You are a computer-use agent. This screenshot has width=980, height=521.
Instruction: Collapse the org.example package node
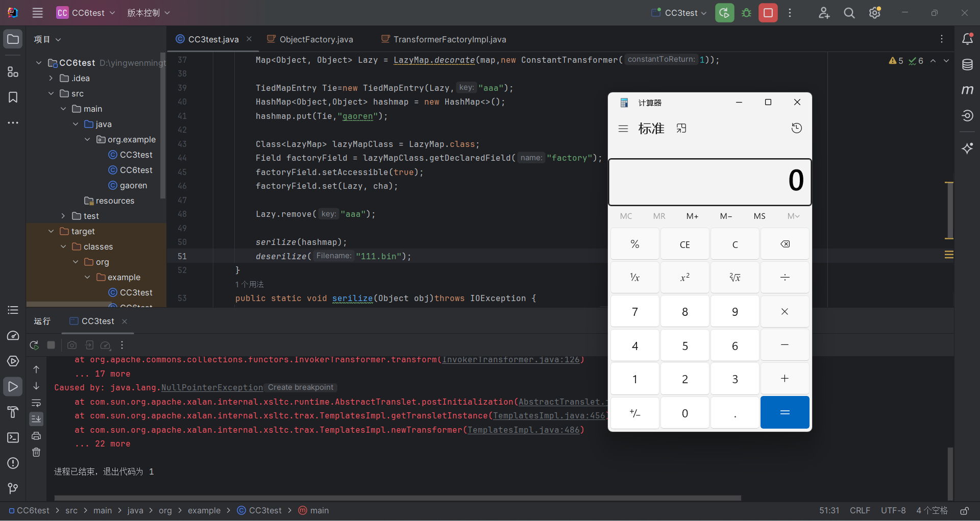[x=87, y=139]
